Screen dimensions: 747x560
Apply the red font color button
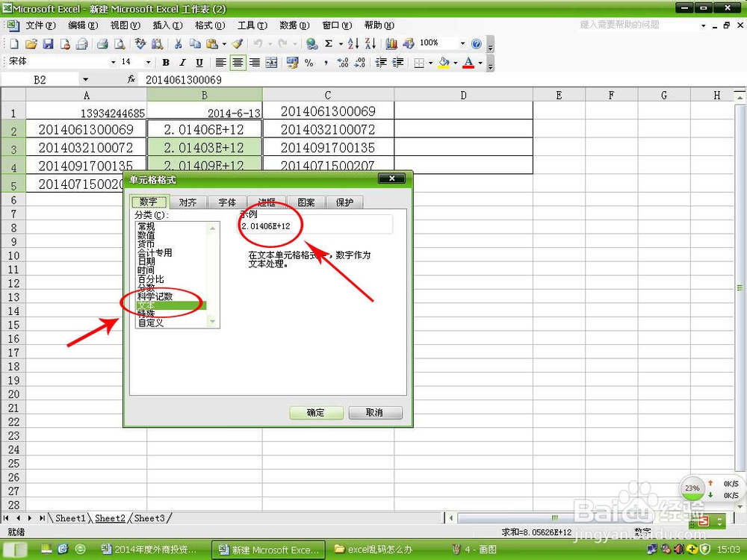pos(468,63)
